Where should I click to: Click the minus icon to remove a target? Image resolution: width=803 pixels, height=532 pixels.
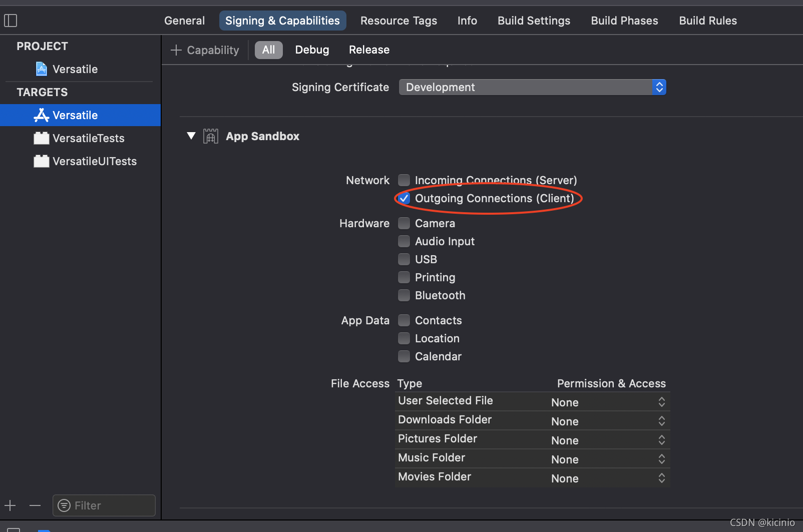(35, 505)
